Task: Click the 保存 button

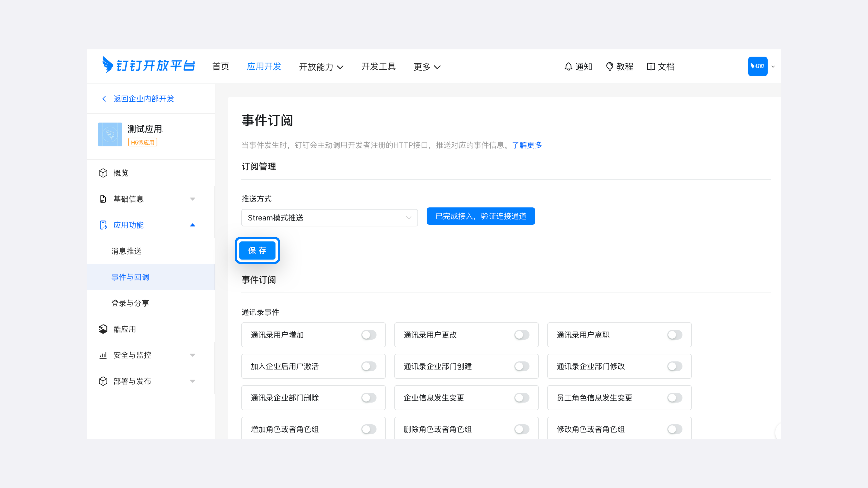Action: click(257, 250)
